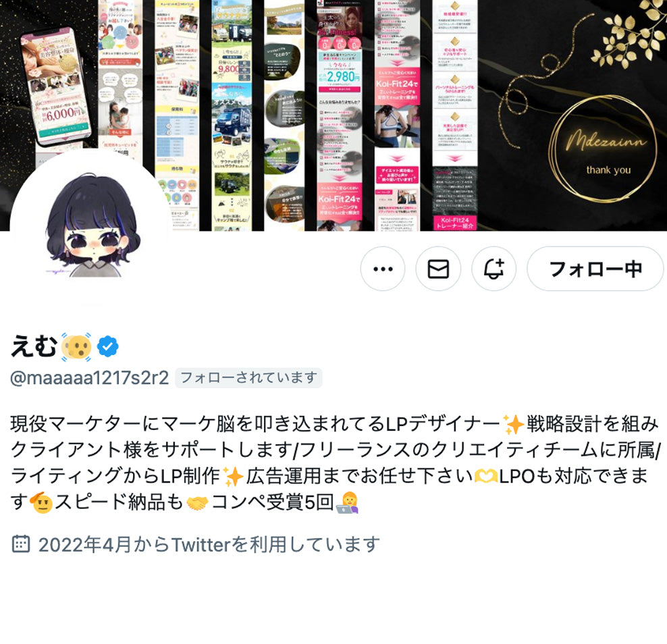Viewport: 667px width, 644px height.
Task: Click the フォローされています label
Action: (248, 378)
